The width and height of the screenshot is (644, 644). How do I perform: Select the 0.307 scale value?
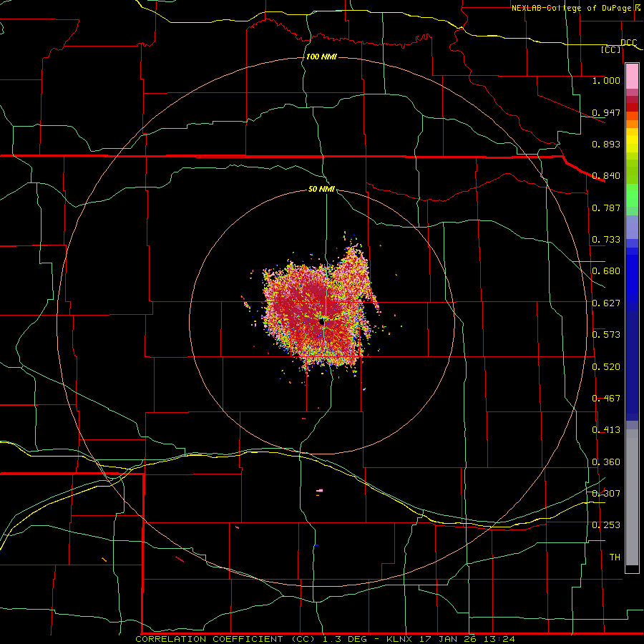coord(606,493)
